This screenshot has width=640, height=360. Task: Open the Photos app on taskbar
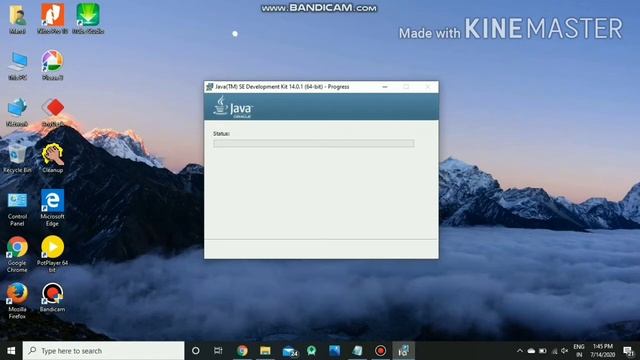335,351
